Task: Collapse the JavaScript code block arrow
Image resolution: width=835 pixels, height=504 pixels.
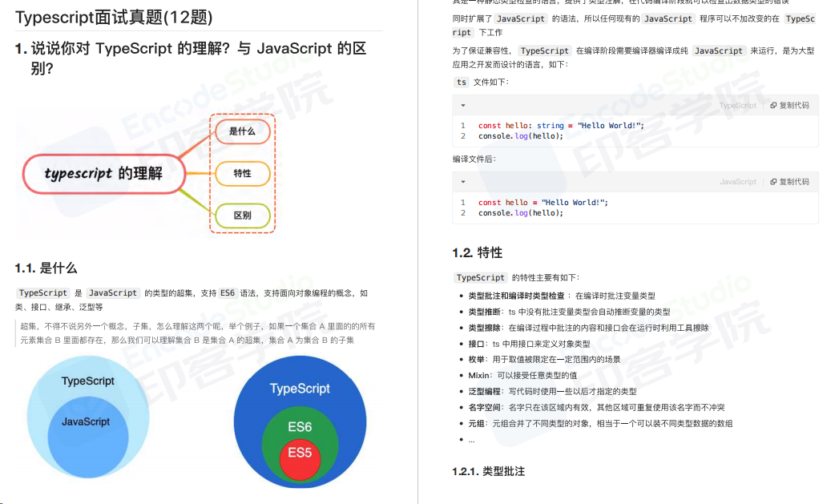Action: (x=462, y=182)
